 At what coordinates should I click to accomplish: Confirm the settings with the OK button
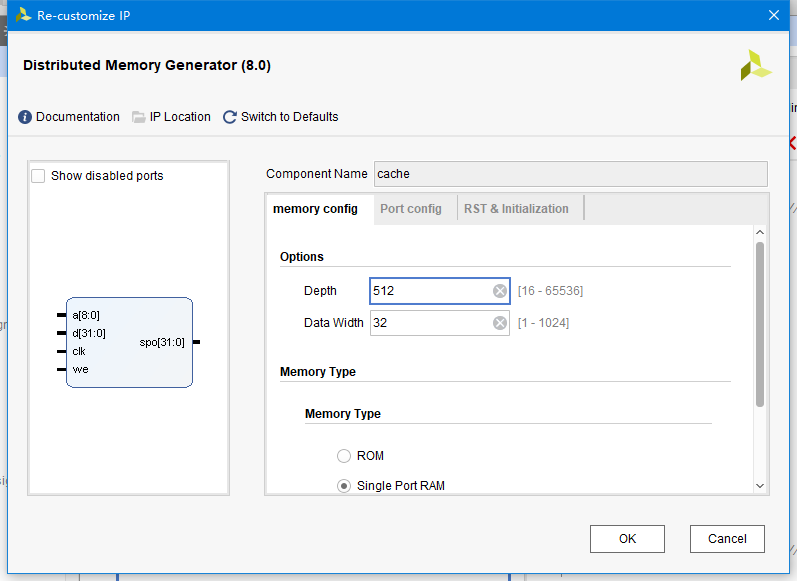pyautogui.click(x=627, y=539)
